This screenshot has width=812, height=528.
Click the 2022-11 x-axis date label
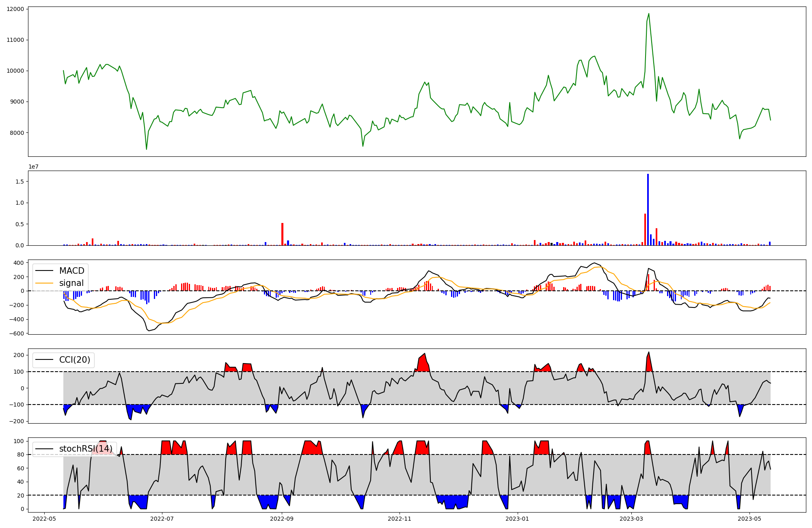pyautogui.click(x=400, y=519)
